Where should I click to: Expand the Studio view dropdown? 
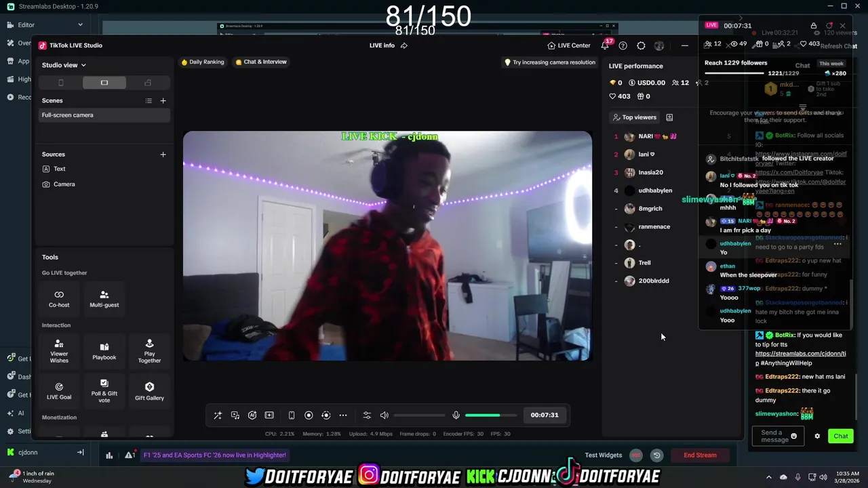click(64, 65)
